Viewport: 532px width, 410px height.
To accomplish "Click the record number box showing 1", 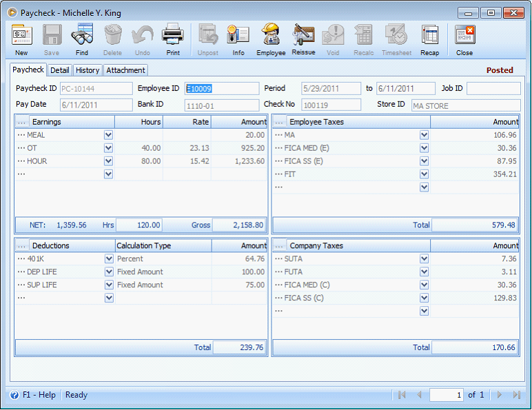I will (x=447, y=395).
